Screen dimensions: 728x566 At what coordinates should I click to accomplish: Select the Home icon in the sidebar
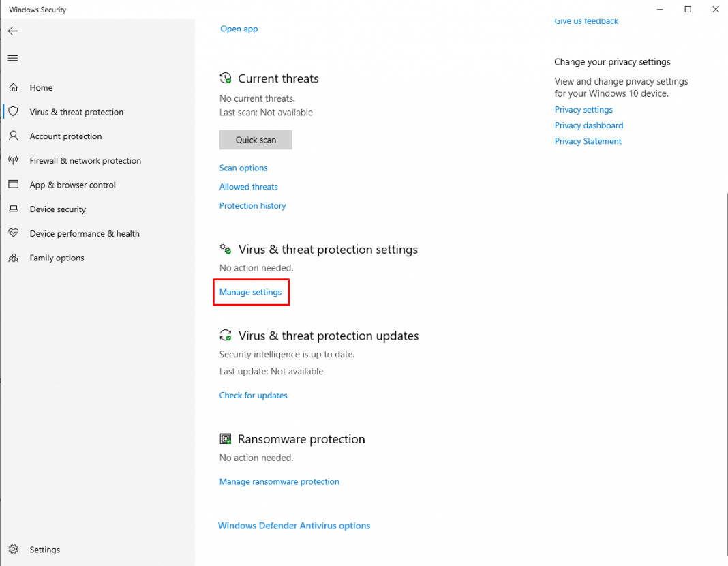point(14,87)
